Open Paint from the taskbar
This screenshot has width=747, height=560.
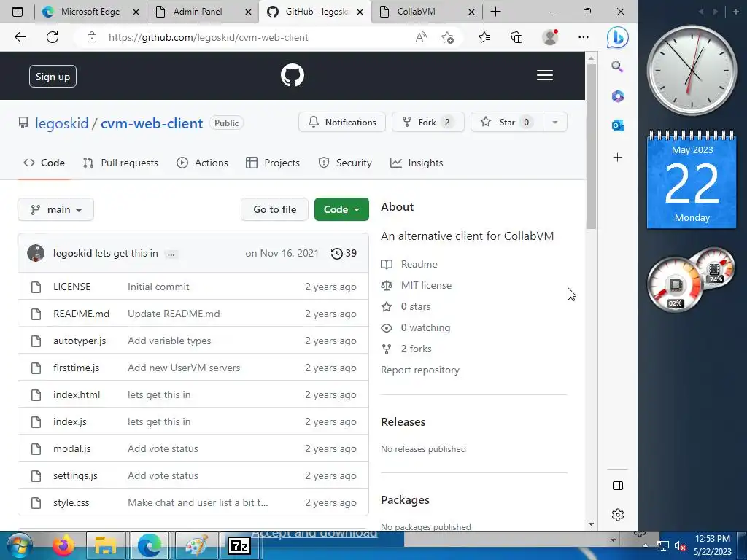pyautogui.click(x=196, y=545)
